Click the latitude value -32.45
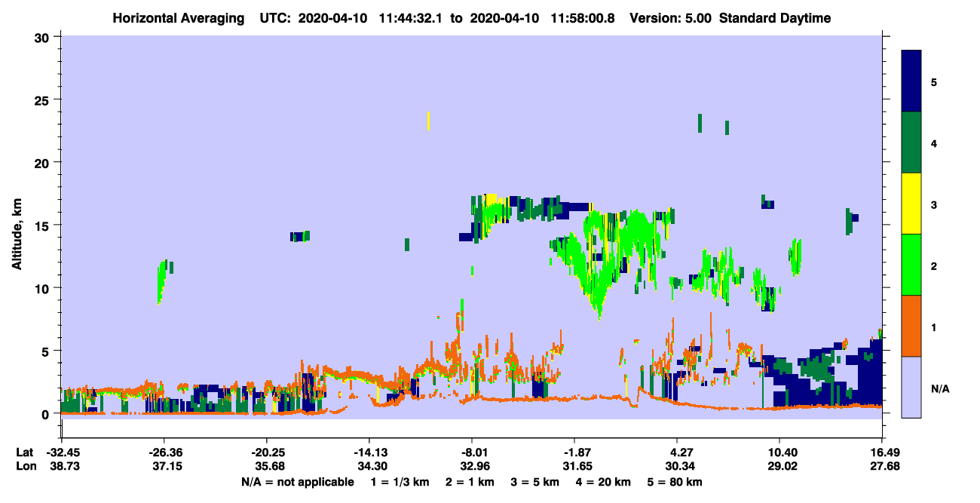Screen dimensions: 980x503 (62, 452)
